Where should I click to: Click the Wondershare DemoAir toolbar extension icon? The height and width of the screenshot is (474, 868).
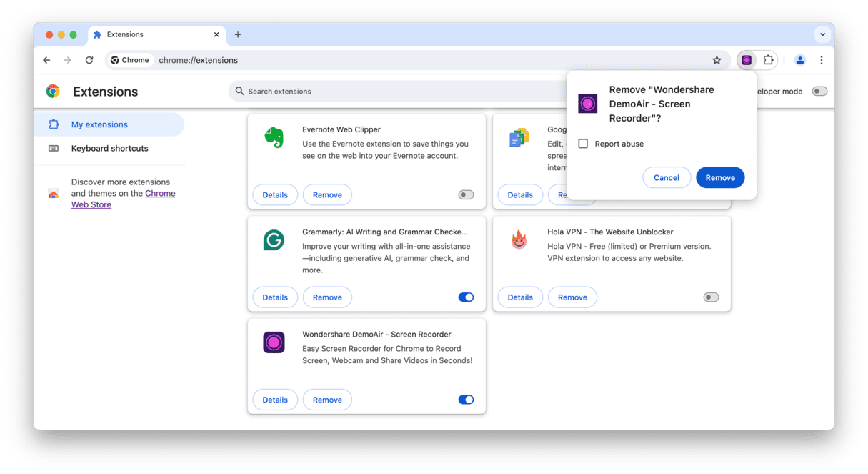tap(747, 60)
